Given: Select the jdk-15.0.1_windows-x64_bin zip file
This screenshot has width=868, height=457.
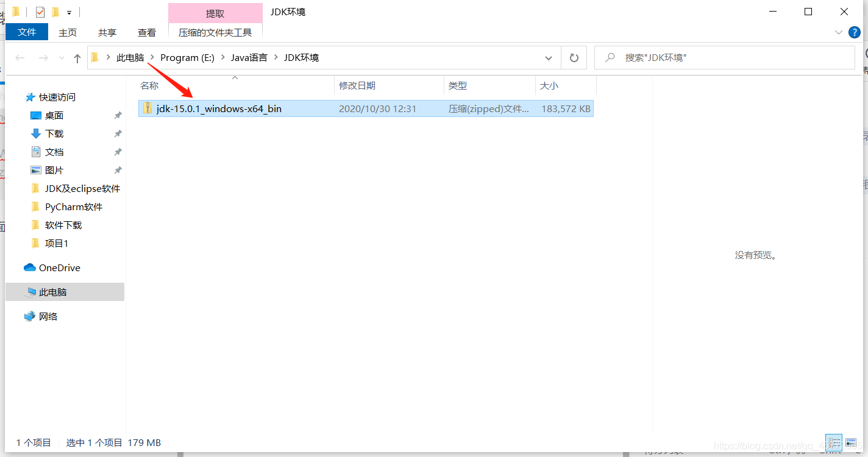Looking at the screenshot, I should pyautogui.click(x=366, y=109).
